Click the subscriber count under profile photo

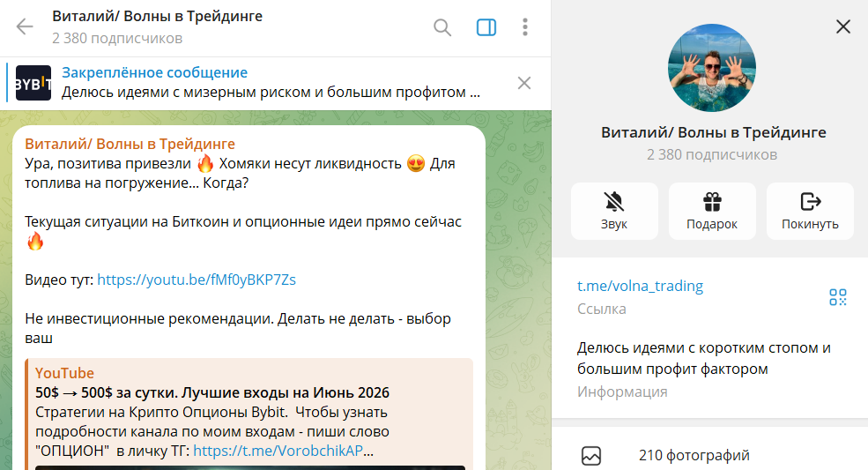712,154
